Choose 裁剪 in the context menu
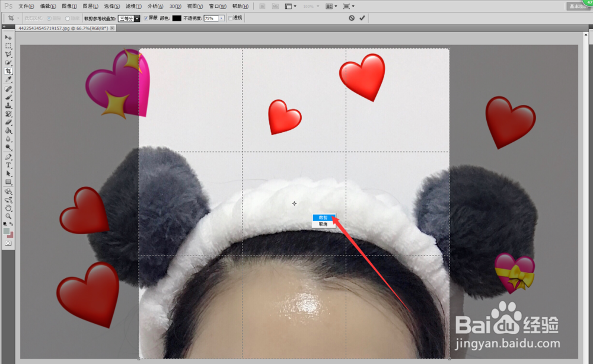Image resolution: width=593 pixels, height=364 pixels. pos(324,218)
